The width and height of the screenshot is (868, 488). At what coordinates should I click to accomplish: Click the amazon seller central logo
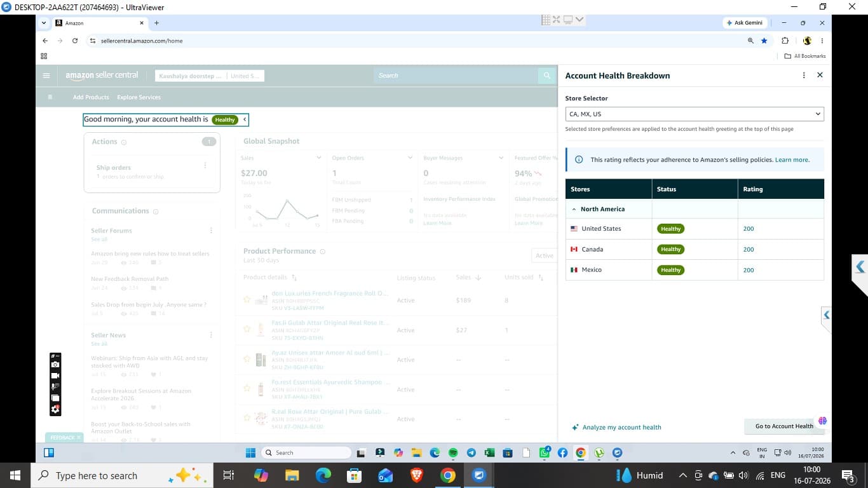(x=102, y=76)
